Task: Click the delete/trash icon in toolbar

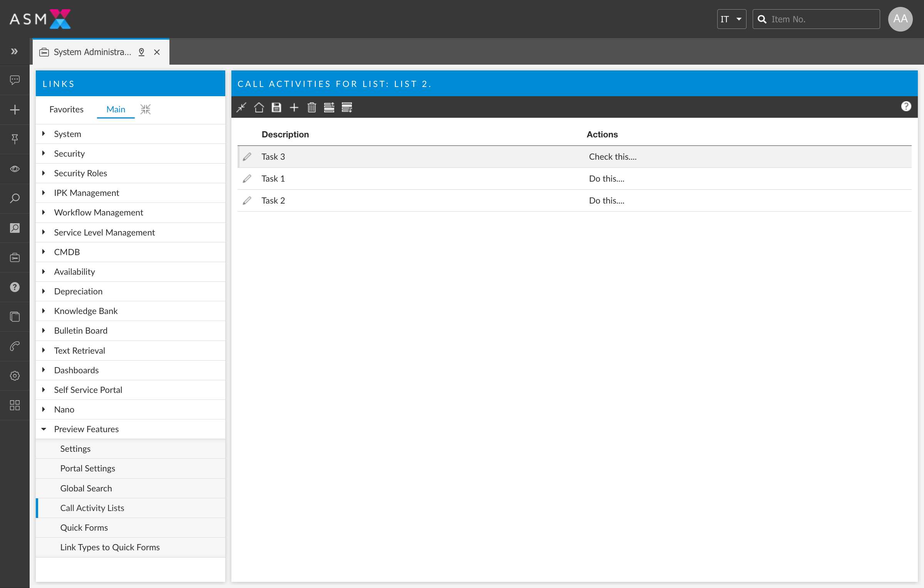Action: (311, 107)
